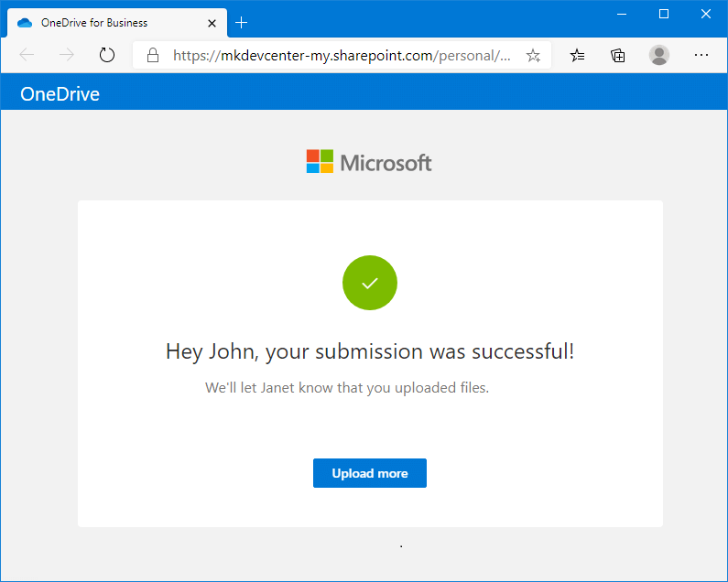728x582 pixels.
Task: Click the green success checkmark icon
Action: tap(370, 282)
